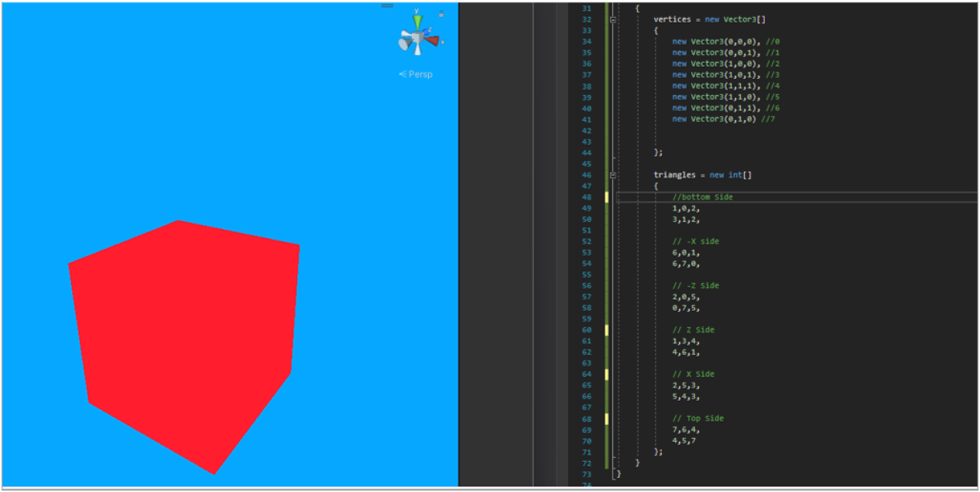Click the red X axis cone on gizmo

[x=433, y=40]
